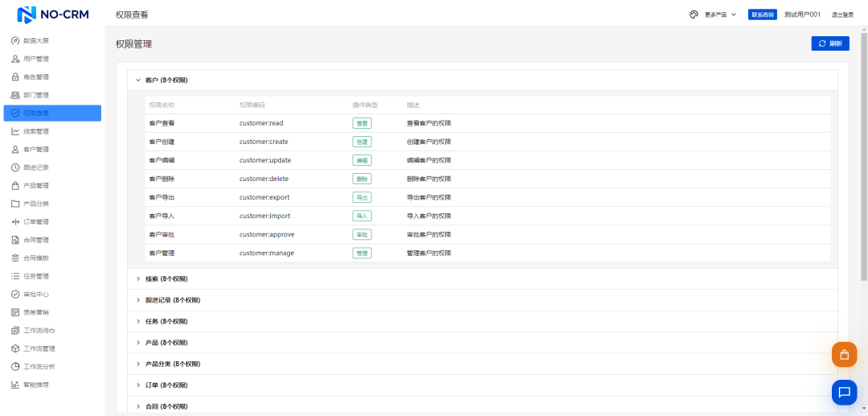Click the 操作类型 column header
The height and width of the screenshot is (416, 868).
click(366, 105)
